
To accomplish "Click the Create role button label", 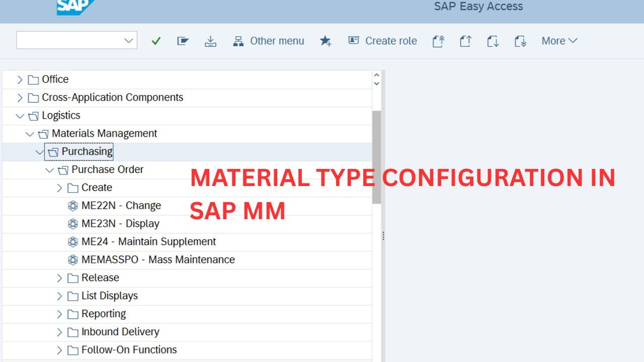I will (391, 41).
